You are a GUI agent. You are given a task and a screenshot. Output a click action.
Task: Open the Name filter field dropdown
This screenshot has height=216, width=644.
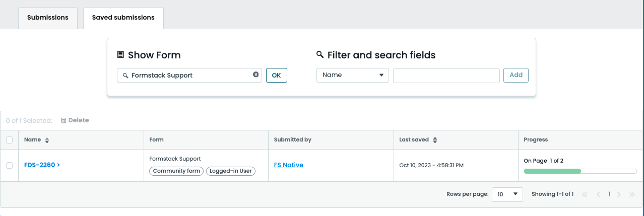click(352, 75)
